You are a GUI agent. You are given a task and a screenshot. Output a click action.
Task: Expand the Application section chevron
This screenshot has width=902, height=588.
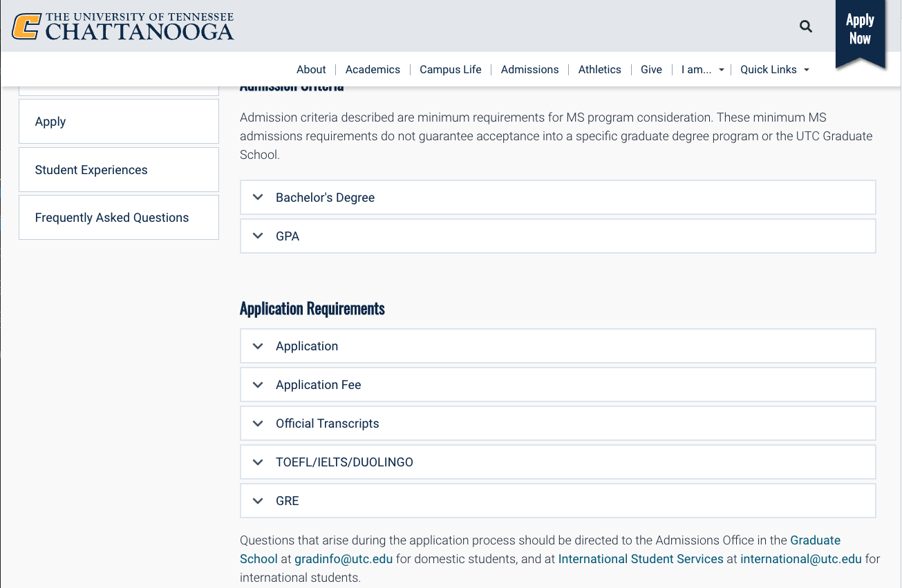[258, 346]
